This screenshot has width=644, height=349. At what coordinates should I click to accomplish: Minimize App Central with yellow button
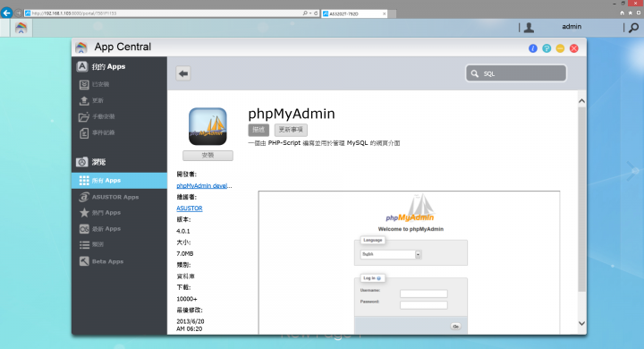point(560,48)
